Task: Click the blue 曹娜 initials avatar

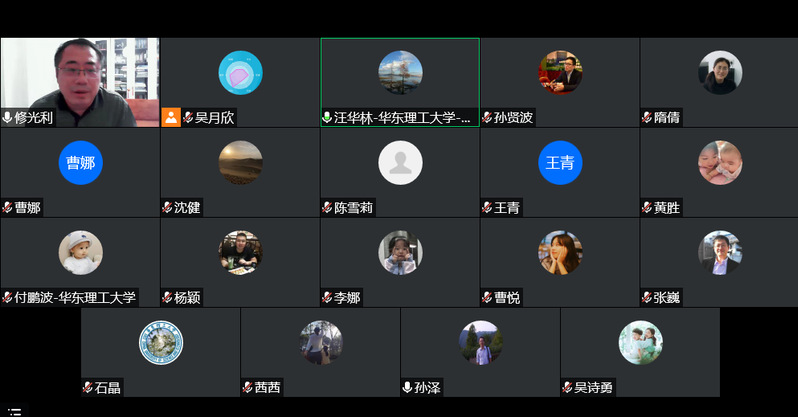Action: pyautogui.click(x=80, y=162)
